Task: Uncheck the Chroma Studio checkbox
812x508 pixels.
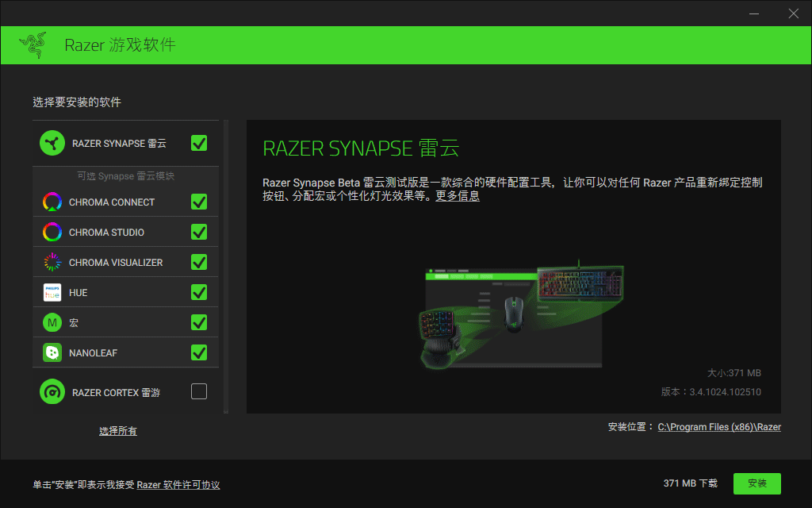Action: coord(199,232)
